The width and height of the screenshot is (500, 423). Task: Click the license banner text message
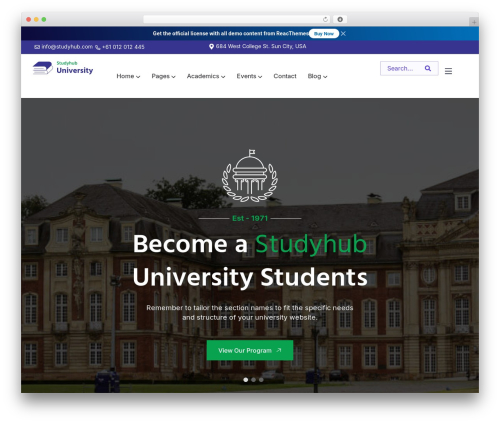click(230, 34)
